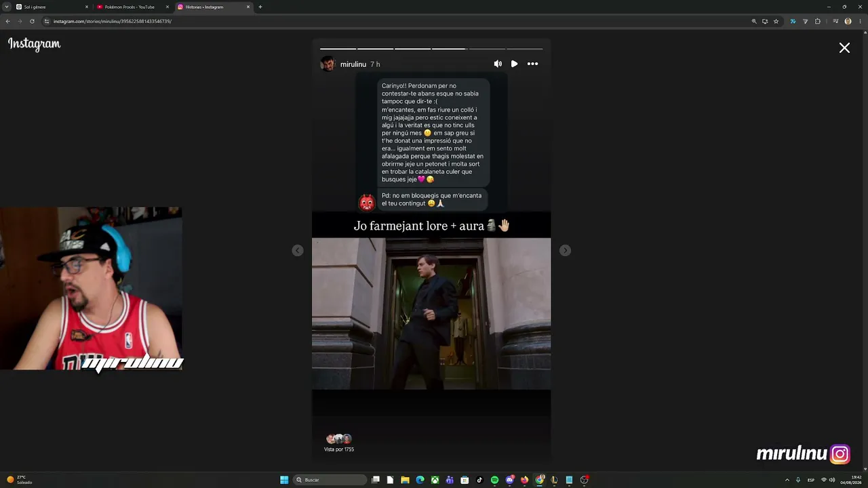Viewport: 868px width, 488px height.
Task: Open Spotify from the taskbar
Action: click(494, 480)
